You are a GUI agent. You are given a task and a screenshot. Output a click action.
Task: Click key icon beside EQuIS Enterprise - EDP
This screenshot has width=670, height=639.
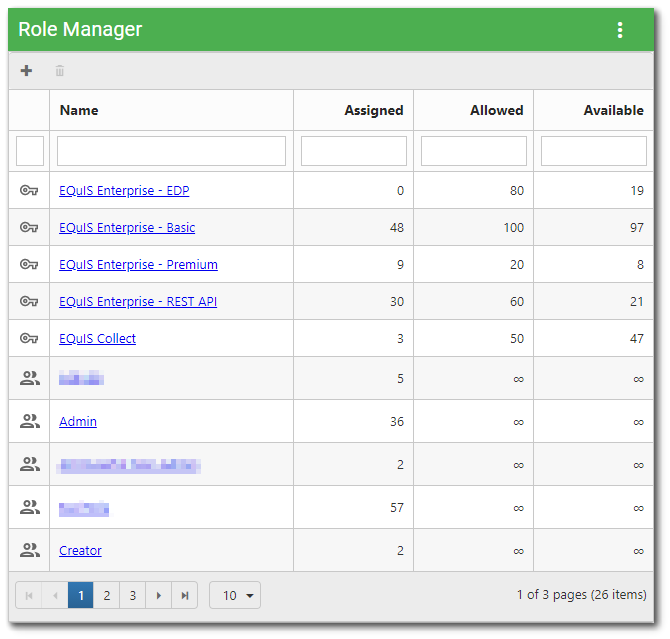point(29,190)
